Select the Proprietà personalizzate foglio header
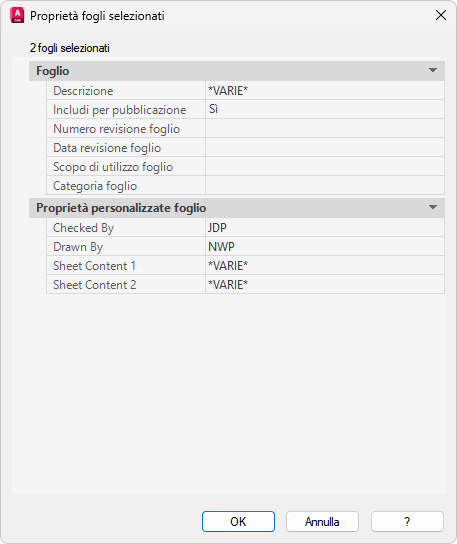 (x=237, y=208)
